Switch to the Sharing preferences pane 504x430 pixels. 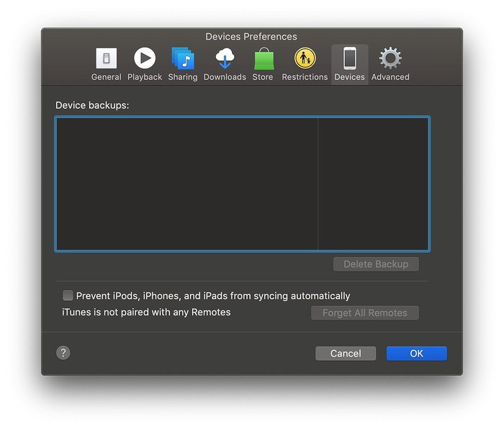182,59
